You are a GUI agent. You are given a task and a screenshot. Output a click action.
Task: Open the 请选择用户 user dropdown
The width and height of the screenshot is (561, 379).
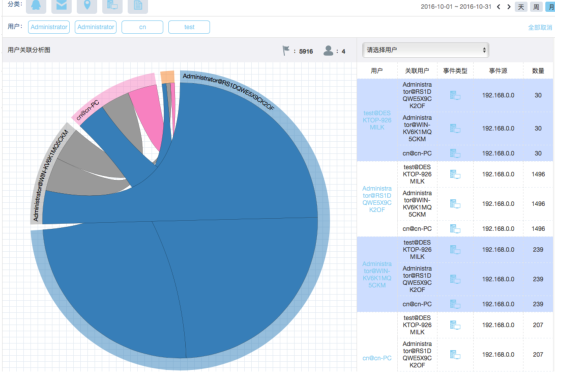(x=426, y=50)
